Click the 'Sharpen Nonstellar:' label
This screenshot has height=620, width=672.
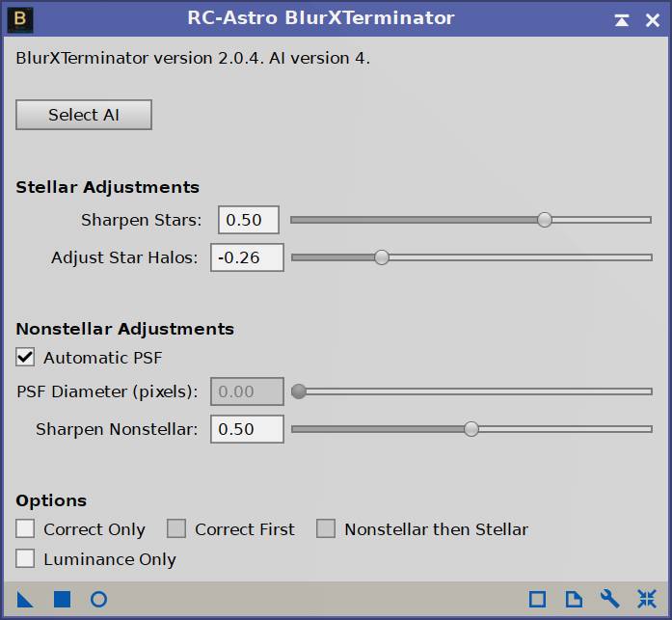117,429
